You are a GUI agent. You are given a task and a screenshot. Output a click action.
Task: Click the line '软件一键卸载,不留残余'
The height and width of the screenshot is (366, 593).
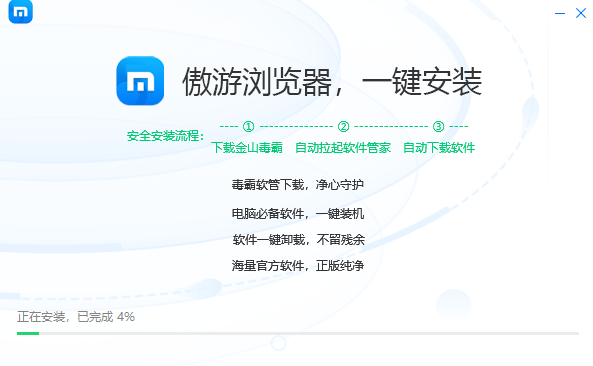pyautogui.click(x=298, y=240)
